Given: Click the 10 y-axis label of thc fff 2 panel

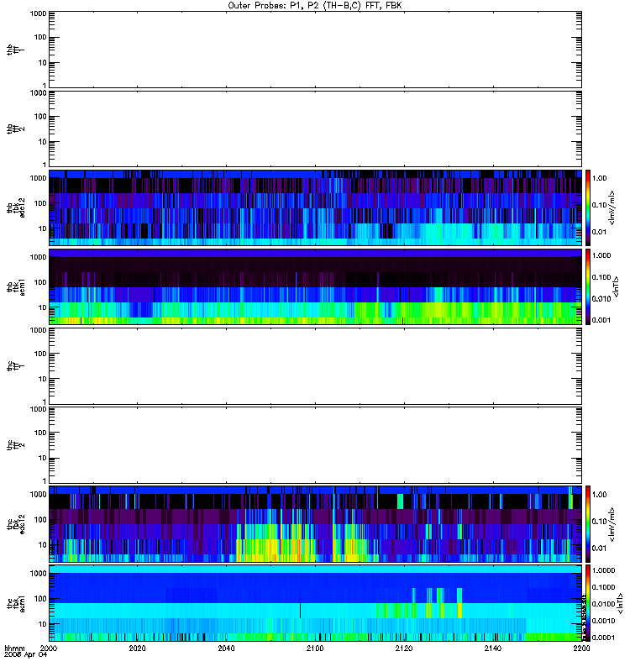Looking at the screenshot, I should pyautogui.click(x=43, y=458).
